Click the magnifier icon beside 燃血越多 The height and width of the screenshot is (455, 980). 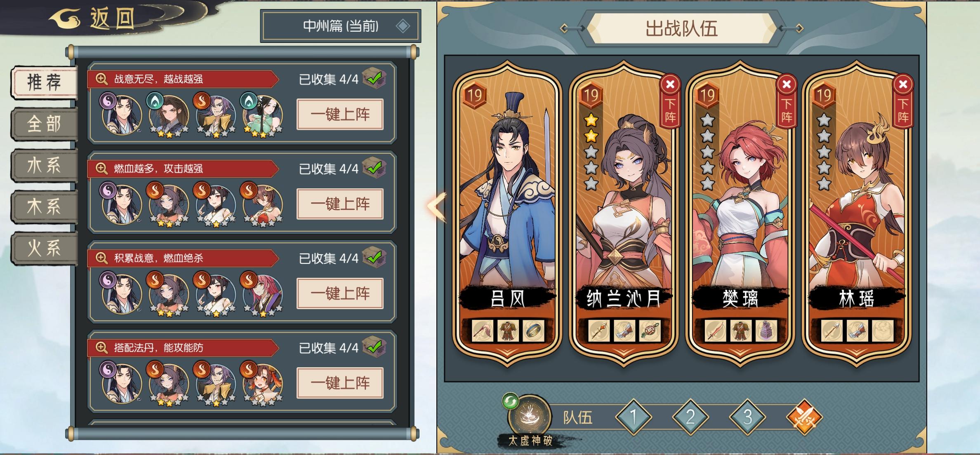(101, 168)
